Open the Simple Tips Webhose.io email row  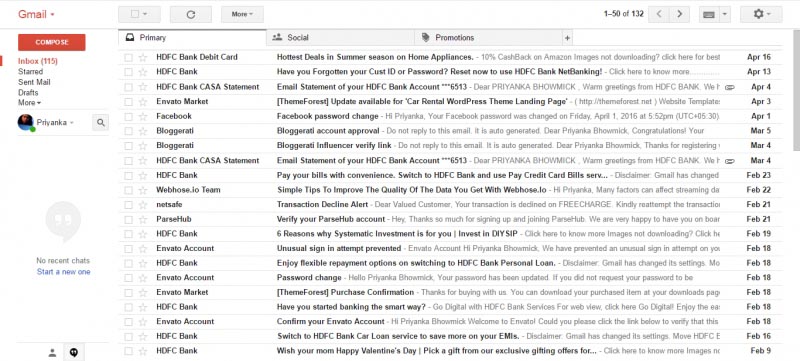tap(449, 190)
